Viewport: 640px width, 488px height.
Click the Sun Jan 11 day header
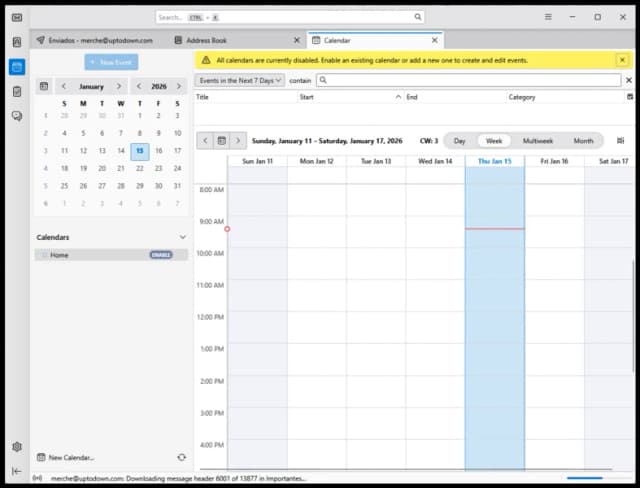click(257, 161)
